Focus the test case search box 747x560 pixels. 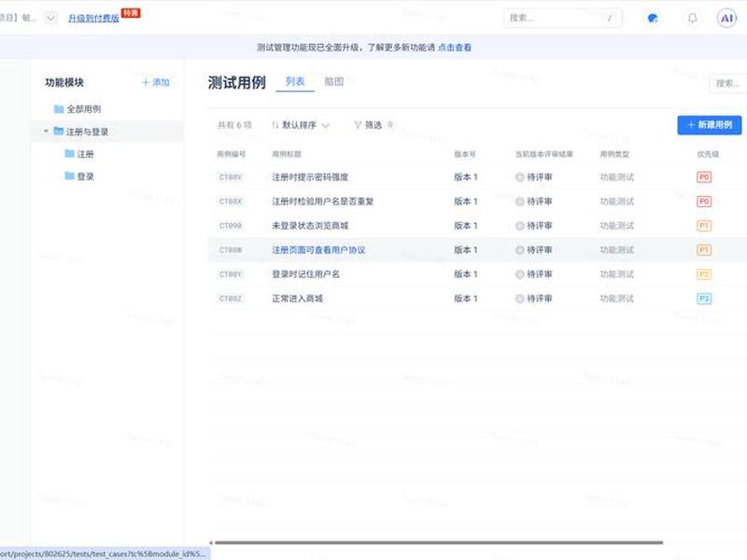728,83
